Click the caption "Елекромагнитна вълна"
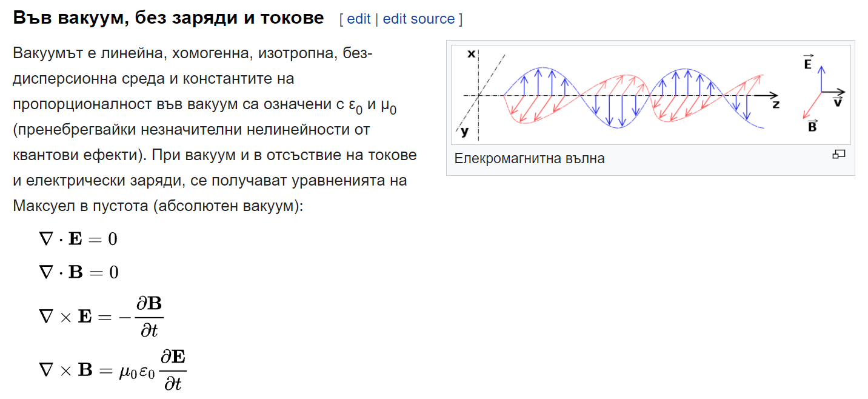This screenshot has height=399, width=868. 529,159
